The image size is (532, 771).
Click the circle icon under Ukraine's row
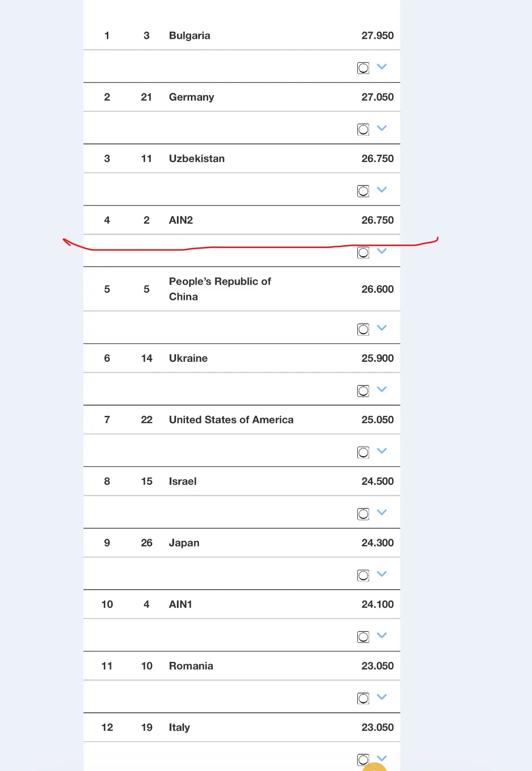363,391
